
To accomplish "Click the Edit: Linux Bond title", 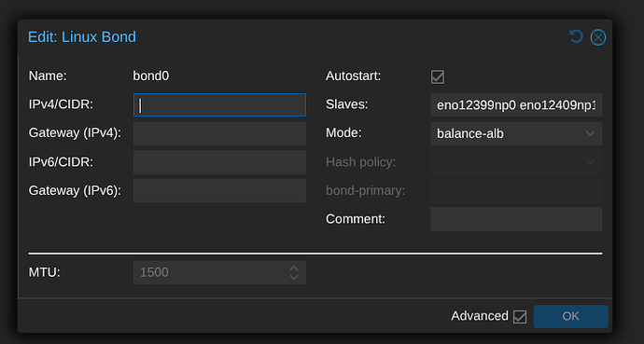I will pyautogui.click(x=82, y=37).
